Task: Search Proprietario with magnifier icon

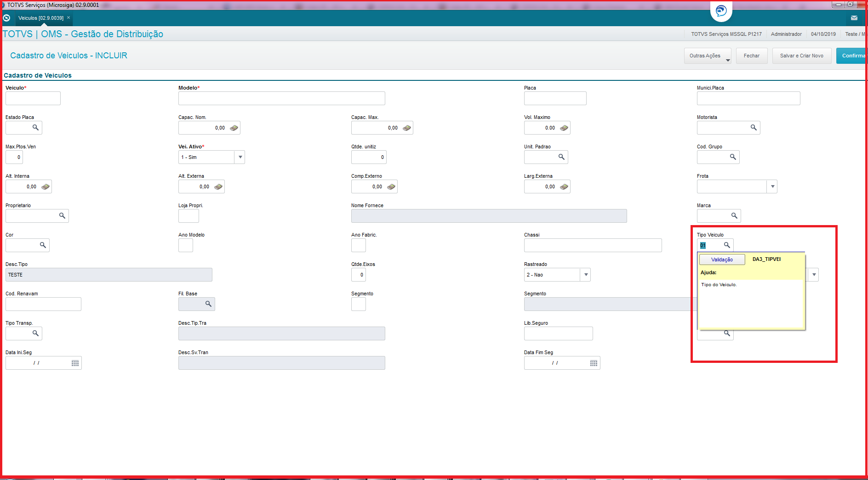Action: pyautogui.click(x=62, y=216)
